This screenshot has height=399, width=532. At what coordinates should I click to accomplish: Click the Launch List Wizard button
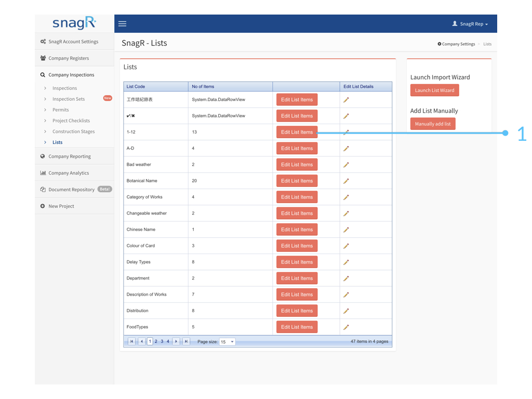tap(434, 90)
